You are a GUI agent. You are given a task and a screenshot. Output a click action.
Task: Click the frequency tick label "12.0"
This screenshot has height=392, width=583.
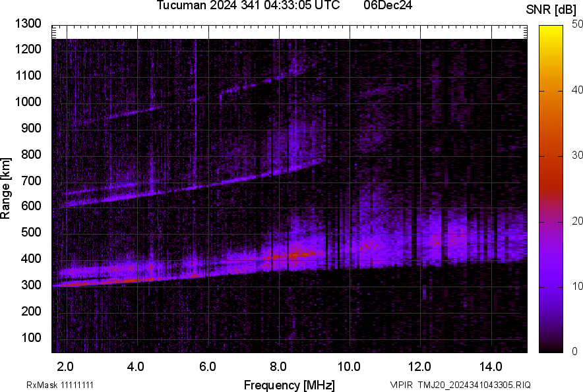tap(420, 367)
